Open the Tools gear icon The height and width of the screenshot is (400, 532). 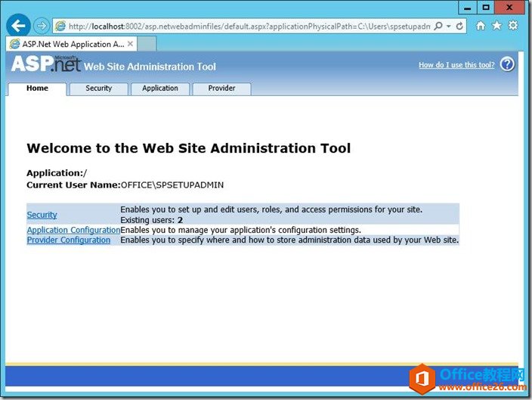[513, 26]
